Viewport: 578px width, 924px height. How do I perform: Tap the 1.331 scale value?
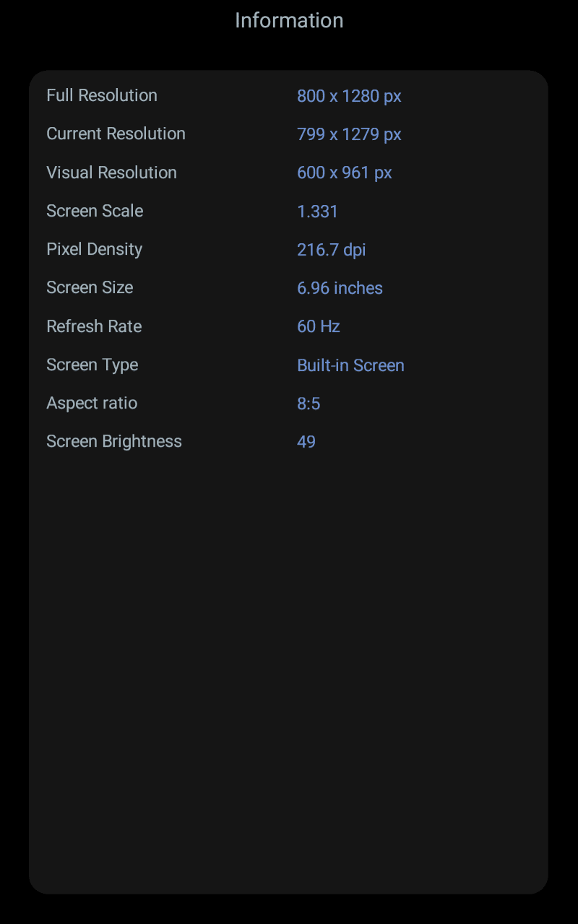coord(317,212)
